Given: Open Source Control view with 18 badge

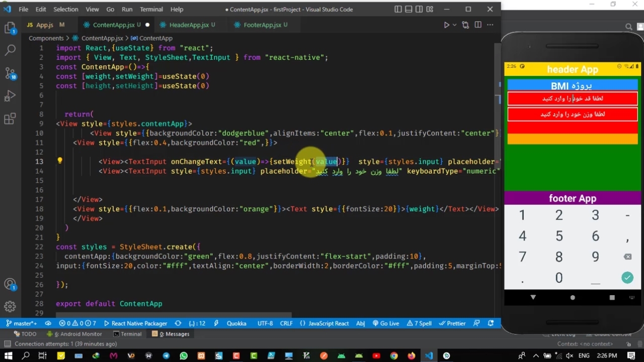Looking at the screenshot, I should (x=10, y=73).
